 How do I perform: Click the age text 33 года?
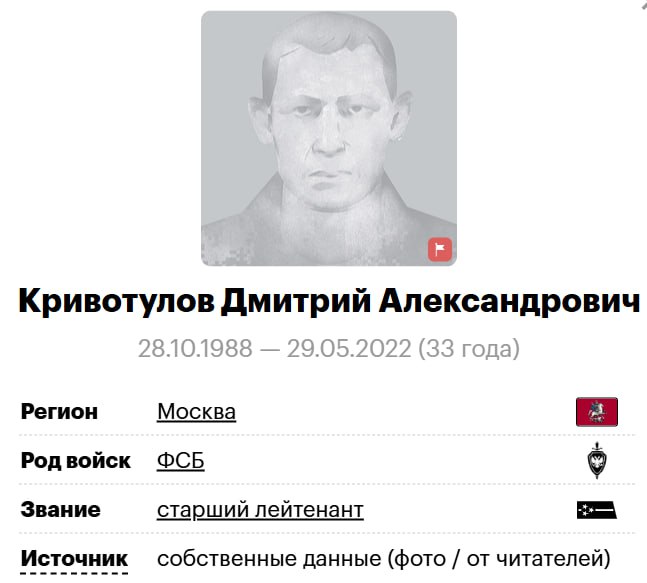click(469, 349)
